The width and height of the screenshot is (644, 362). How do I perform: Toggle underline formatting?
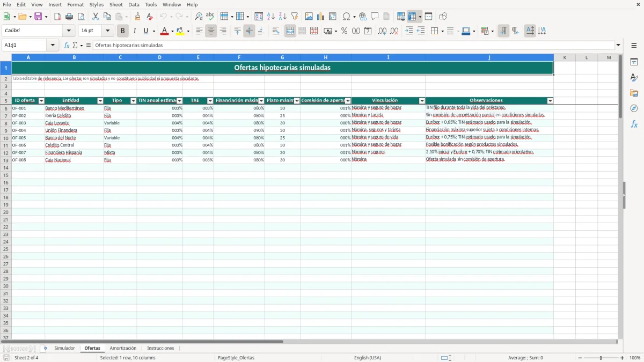tap(145, 31)
